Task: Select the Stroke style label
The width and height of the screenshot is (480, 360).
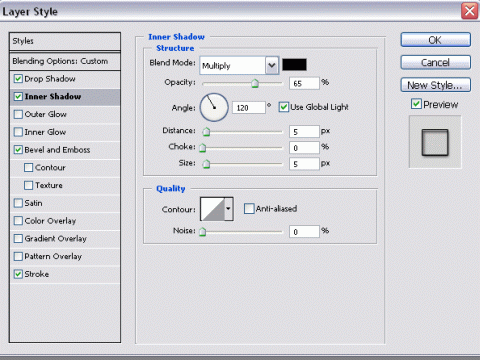Action: click(37, 274)
